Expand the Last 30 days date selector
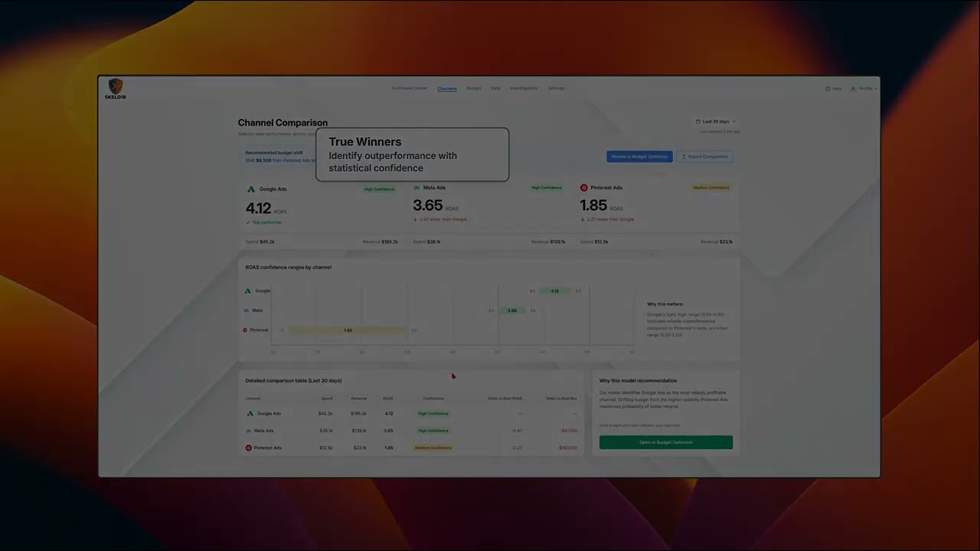 pos(716,122)
